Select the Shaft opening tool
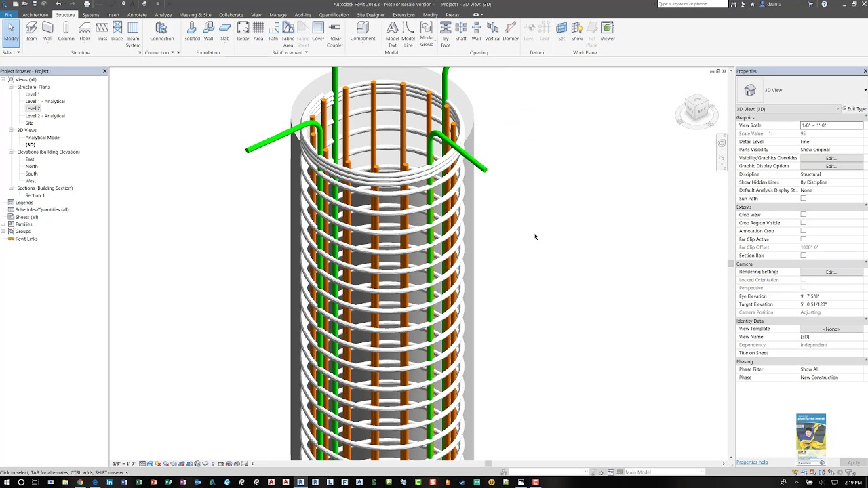The image size is (868, 488). [x=461, y=32]
